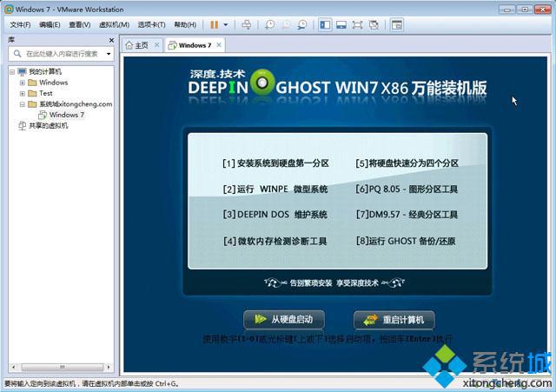Close the library panel with X
The image size is (556, 392).
pos(111,41)
